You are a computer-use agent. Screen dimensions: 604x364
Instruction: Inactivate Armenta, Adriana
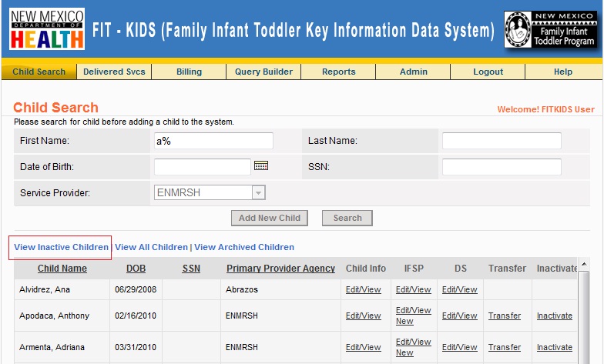pos(555,348)
